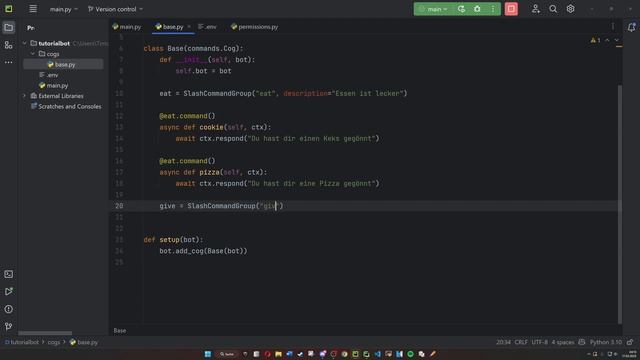
Task: Click the Windows taskbar search box
Action: pyautogui.click(x=227, y=354)
